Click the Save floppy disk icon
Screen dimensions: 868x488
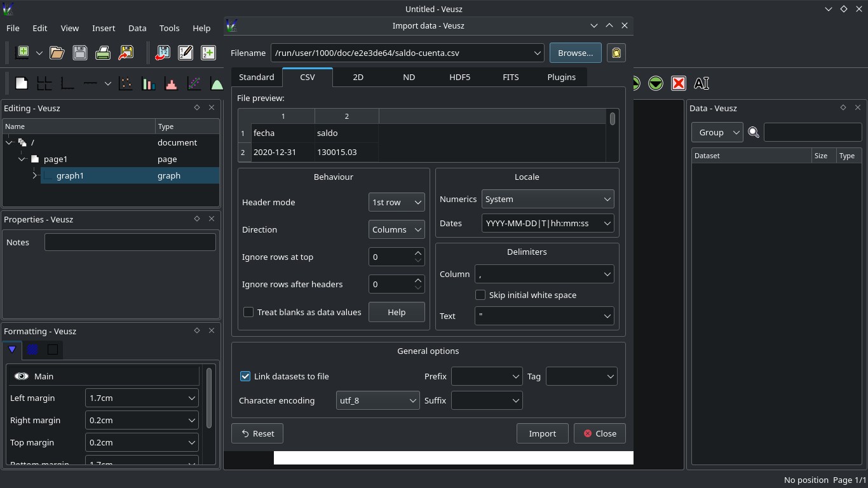(x=80, y=53)
